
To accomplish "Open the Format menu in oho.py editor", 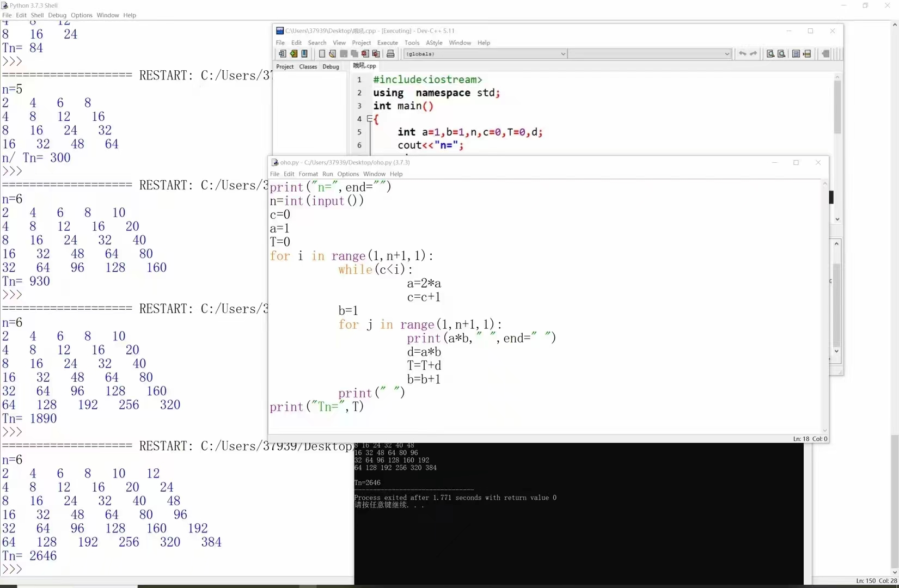I will pyautogui.click(x=308, y=174).
